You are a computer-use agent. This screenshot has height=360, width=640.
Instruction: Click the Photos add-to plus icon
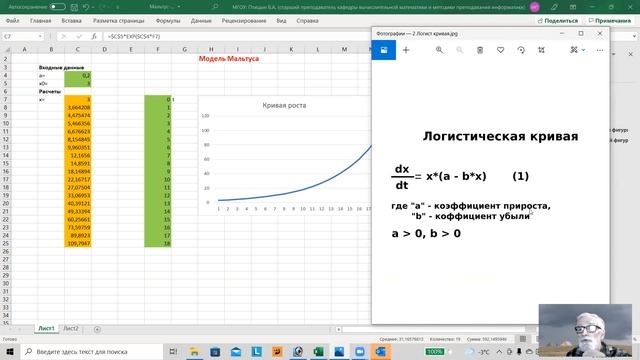pyautogui.click(x=406, y=50)
